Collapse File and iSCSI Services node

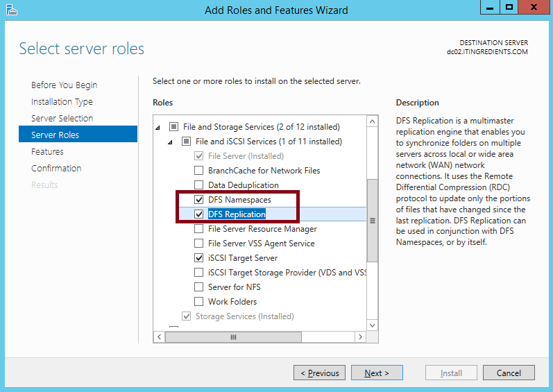[171, 142]
